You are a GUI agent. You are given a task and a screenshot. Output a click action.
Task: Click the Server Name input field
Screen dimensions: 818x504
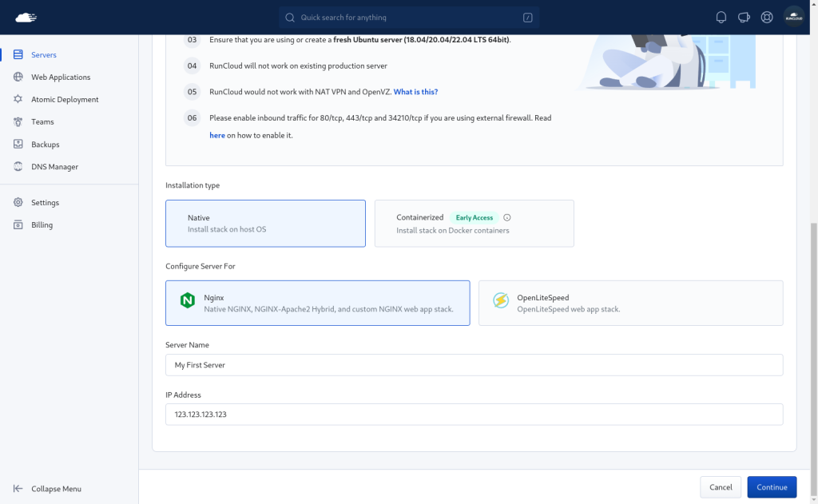474,365
